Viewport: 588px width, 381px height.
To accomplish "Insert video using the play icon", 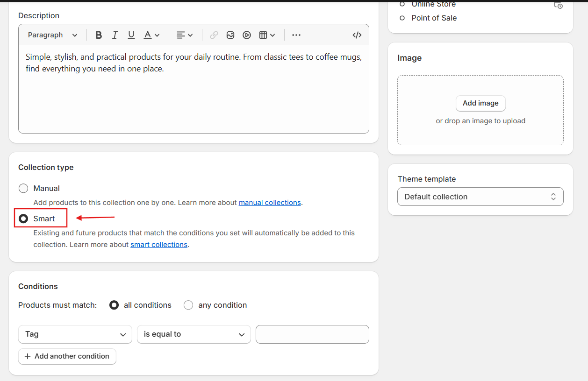I will [247, 35].
